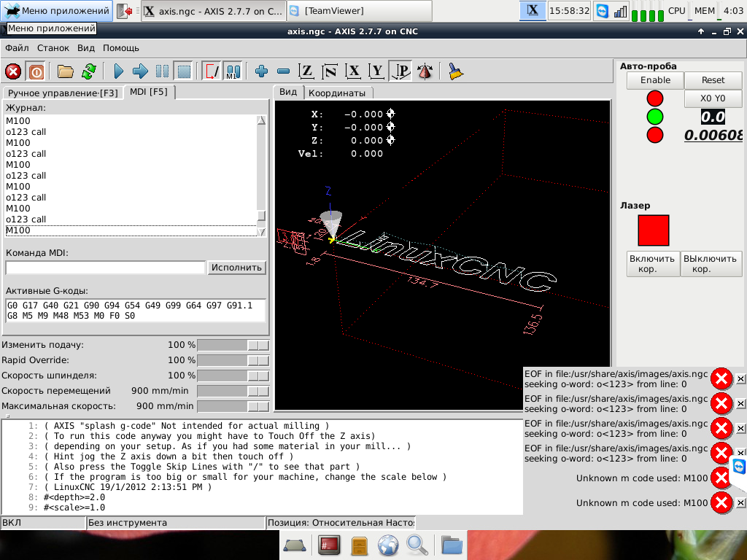Open a G-code file via folder icon
Screen dimensions: 747x560
tap(65, 72)
